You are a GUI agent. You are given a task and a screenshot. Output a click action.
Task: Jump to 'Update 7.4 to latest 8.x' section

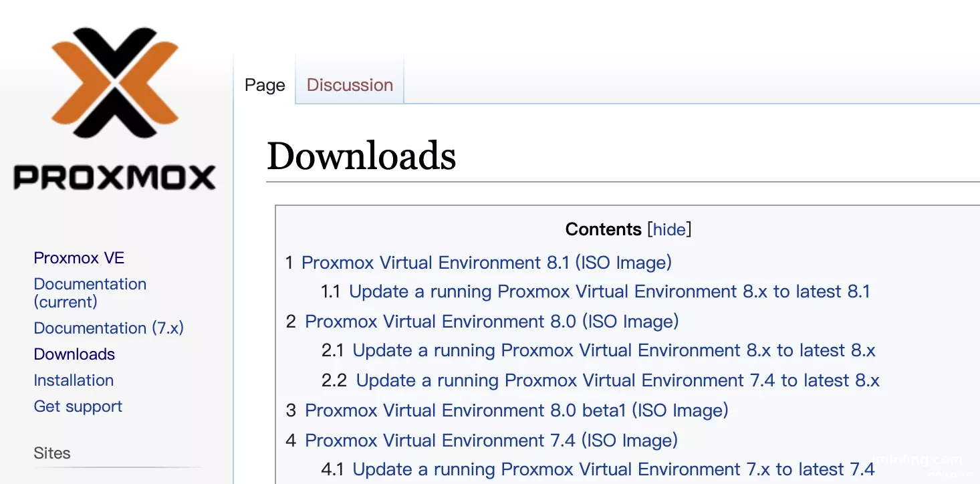click(x=618, y=380)
